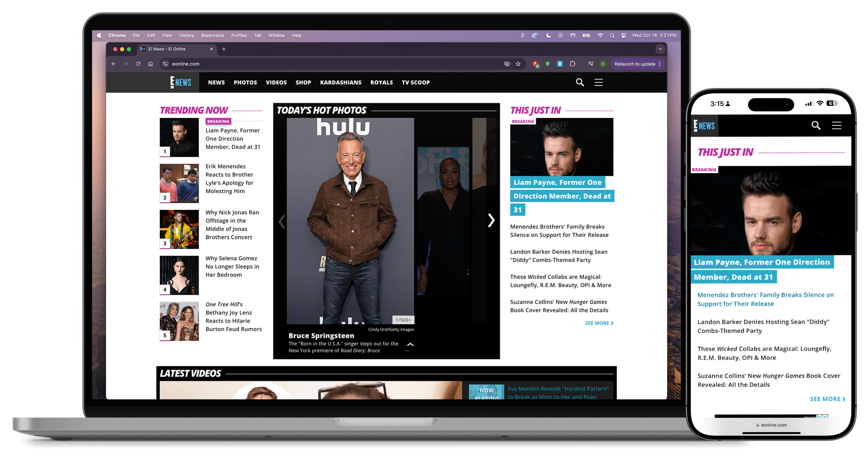Open Liam Payne trending thumbnail number 1

[x=179, y=137]
